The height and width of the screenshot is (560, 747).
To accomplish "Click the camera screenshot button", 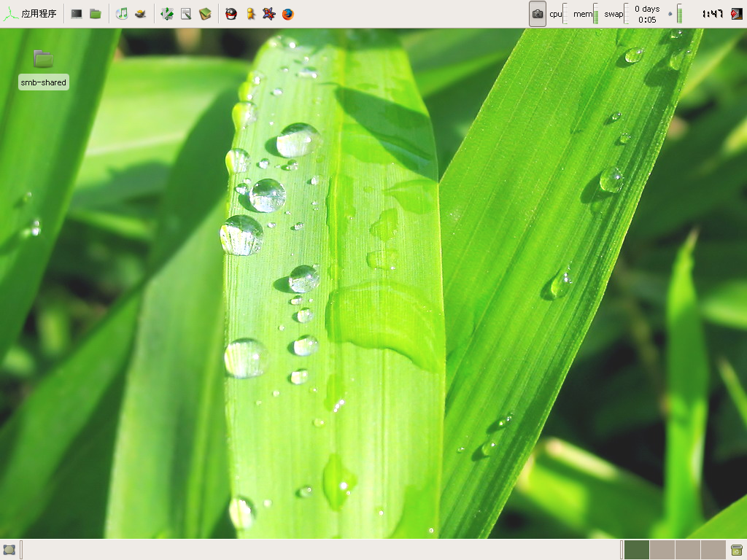I will [538, 14].
